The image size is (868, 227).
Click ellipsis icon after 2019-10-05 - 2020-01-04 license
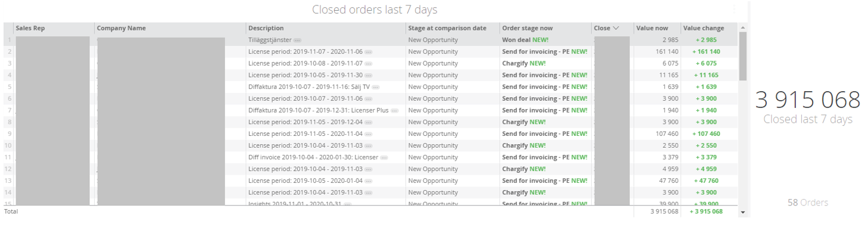tap(369, 181)
